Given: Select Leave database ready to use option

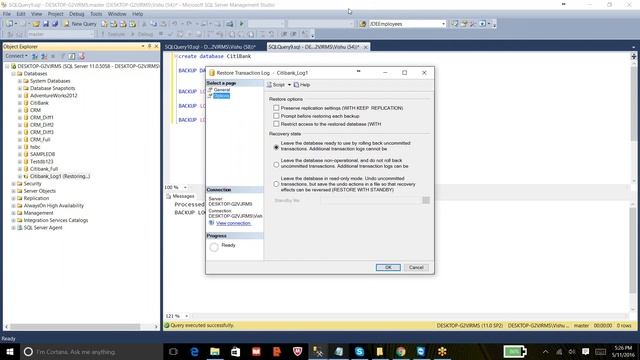Looking at the screenshot, I should [x=276, y=147].
